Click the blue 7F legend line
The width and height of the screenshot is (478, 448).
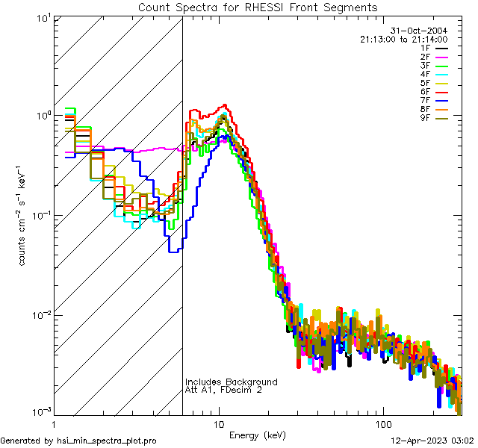pyautogui.click(x=441, y=102)
